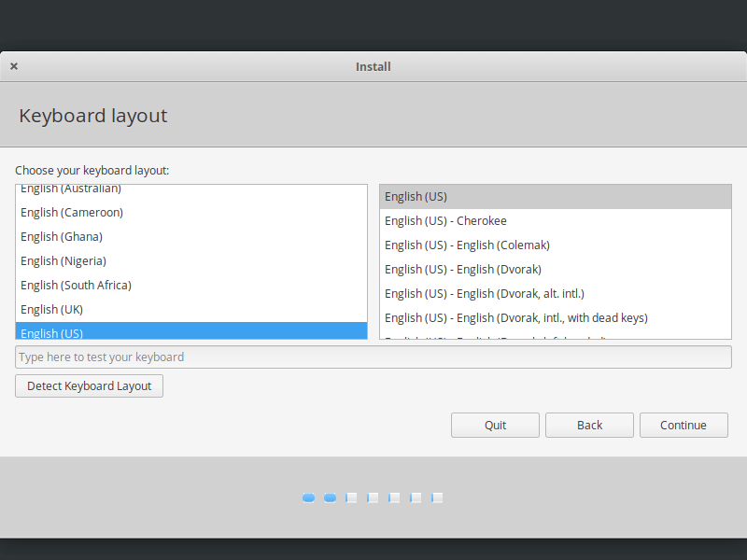Select English (UK) in left list
The image size is (747, 560).
point(52,310)
